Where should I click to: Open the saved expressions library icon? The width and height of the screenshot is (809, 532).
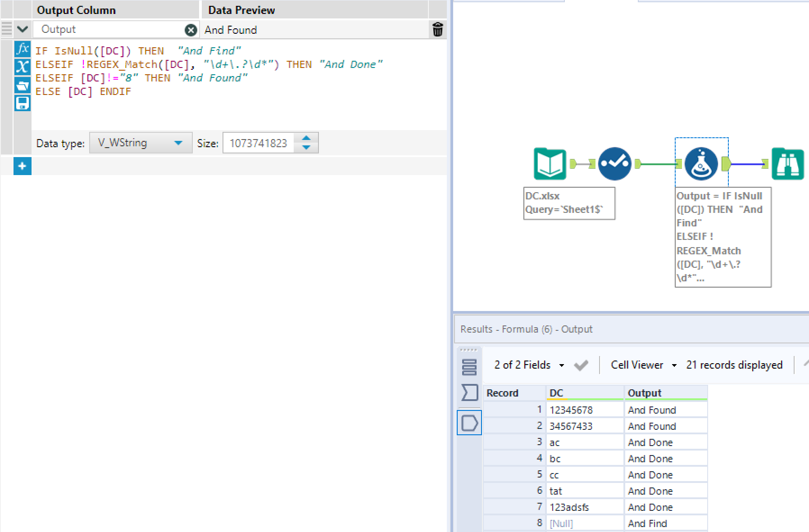click(x=22, y=86)
